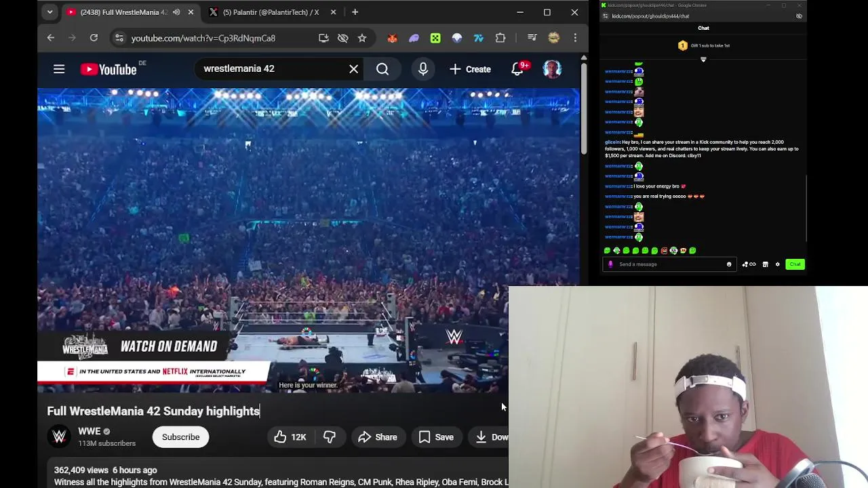Viewport: 868px width, 488px height.
Task: Download the WrestleMania video
Action: tap(490, 437)
